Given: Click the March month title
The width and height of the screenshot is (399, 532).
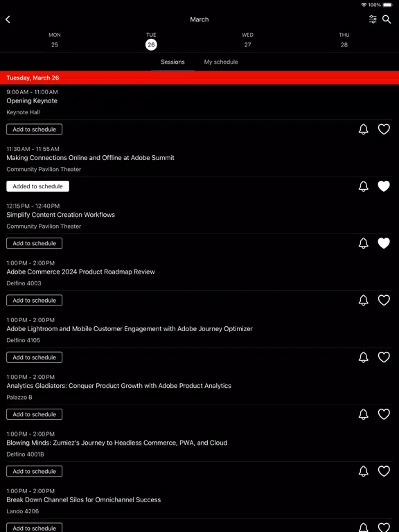Looking at the screenshot, I should (x=199, y=19).
